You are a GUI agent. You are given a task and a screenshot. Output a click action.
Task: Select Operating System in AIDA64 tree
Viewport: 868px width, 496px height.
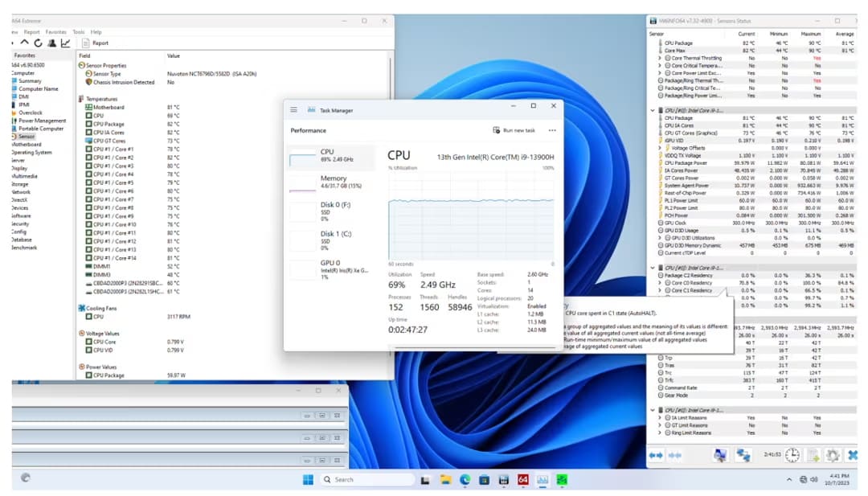[31, 152]
